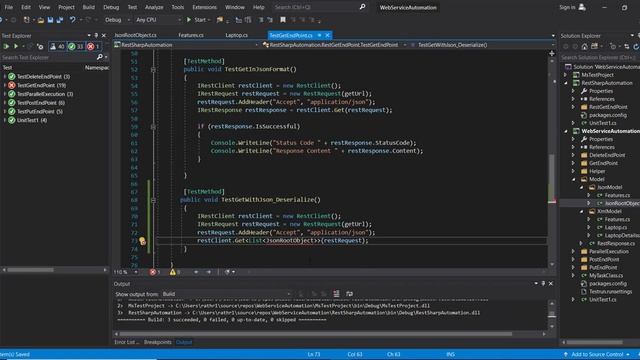
Task: Expand TestDeleteEndPoint (3) test group
Action: tap(5, 76)
